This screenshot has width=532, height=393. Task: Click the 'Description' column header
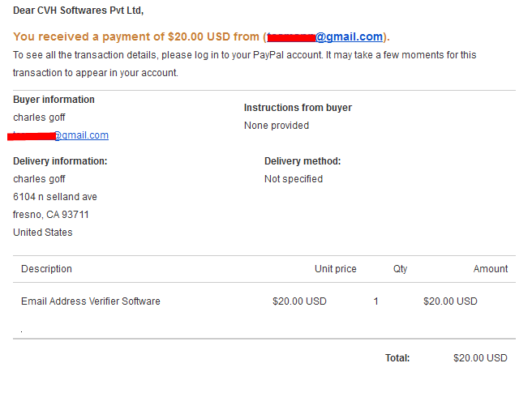point(46,269)
